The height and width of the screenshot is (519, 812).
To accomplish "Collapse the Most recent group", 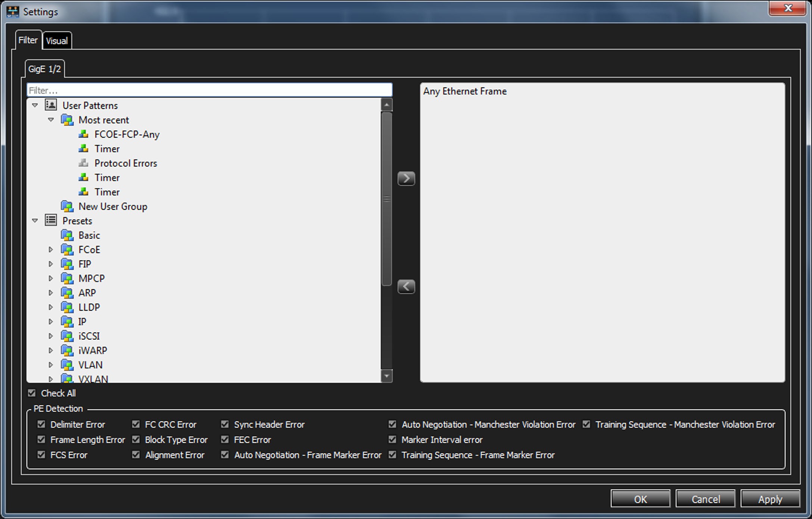I will (51, 120).
